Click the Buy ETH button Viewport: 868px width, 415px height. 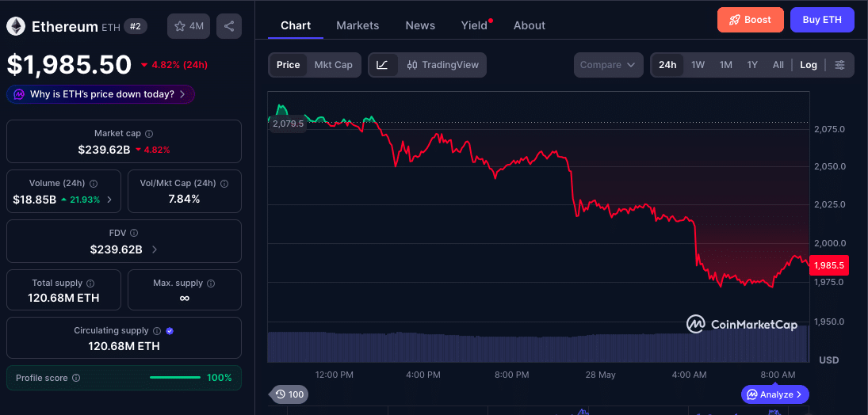click(822, 20)
